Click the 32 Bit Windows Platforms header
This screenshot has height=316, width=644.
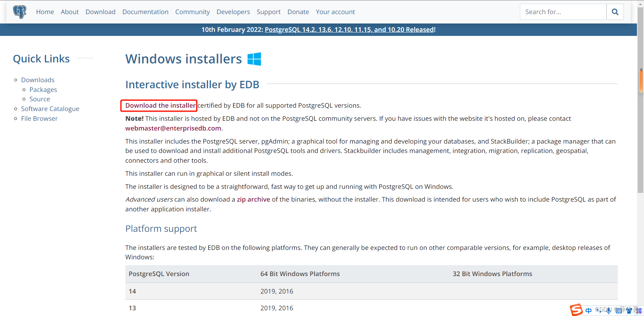(x=492, y=274)
